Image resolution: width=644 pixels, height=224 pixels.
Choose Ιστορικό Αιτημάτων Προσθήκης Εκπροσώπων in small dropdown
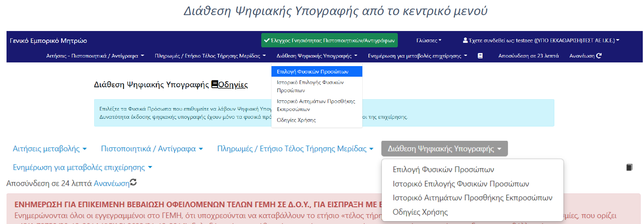coord(317,105)
